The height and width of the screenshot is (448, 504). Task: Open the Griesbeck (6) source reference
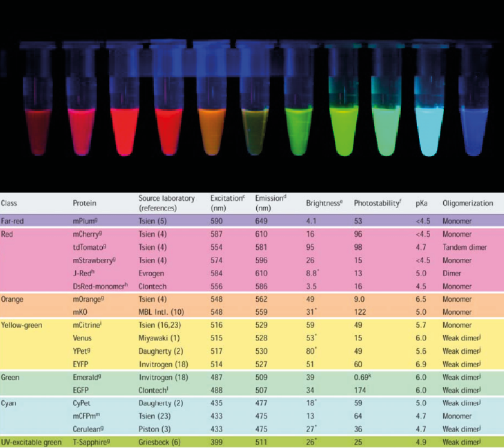tap(161, 440)
